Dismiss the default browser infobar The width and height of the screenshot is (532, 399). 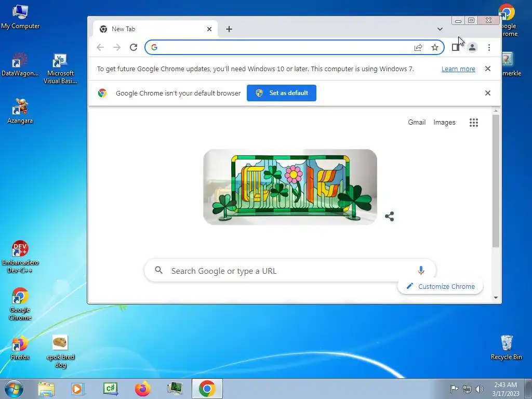click(x=487, y=93)
